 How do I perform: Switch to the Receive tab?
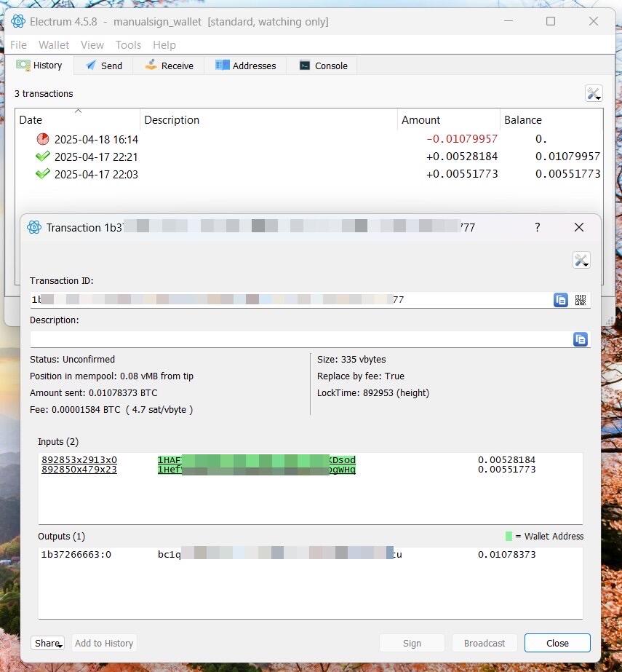pyautogui.click(x=169, y=66)
